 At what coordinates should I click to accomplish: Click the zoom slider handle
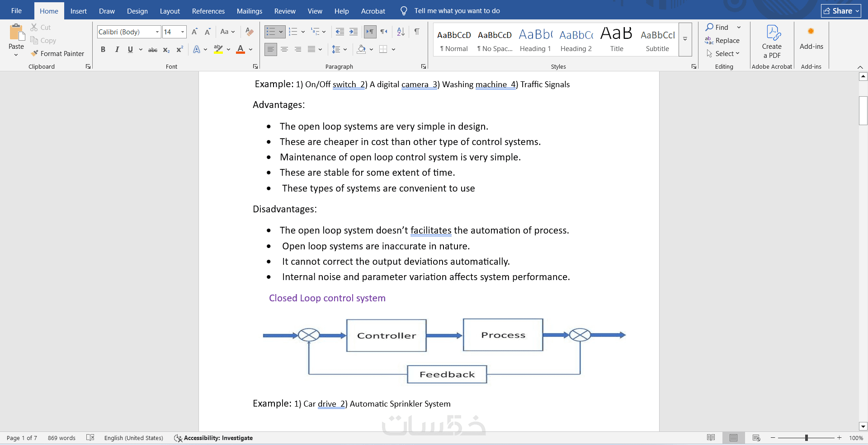tap(807, 438)
